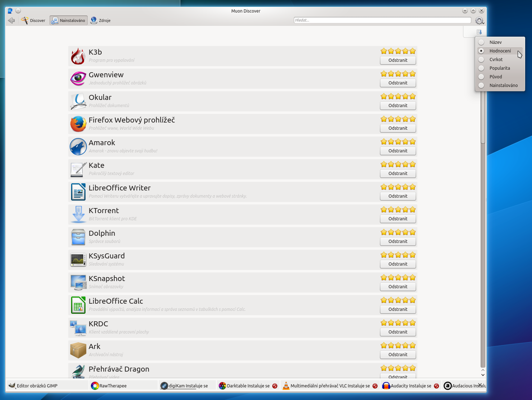532x400 pixels.
Task: Click the K3b application icon
Action: [78, 56]
